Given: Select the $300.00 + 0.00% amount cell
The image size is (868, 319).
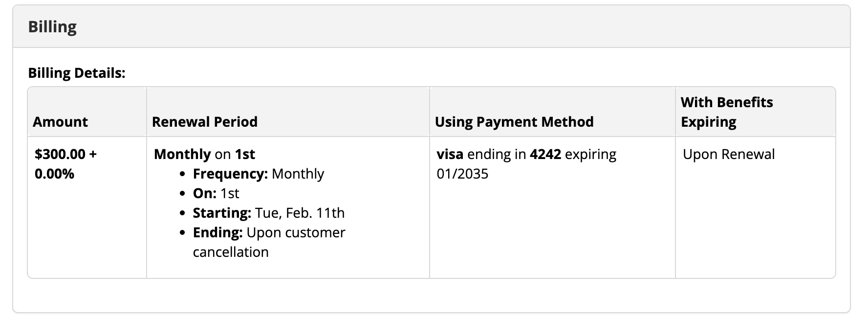Looking at the screenshot, I should click(x=65, y=164).
